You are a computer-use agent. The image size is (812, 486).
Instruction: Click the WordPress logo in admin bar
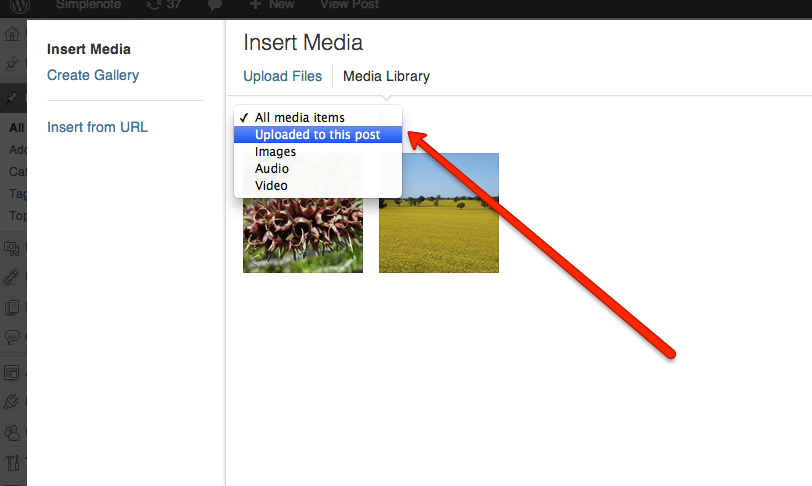(x=20, y=6)
